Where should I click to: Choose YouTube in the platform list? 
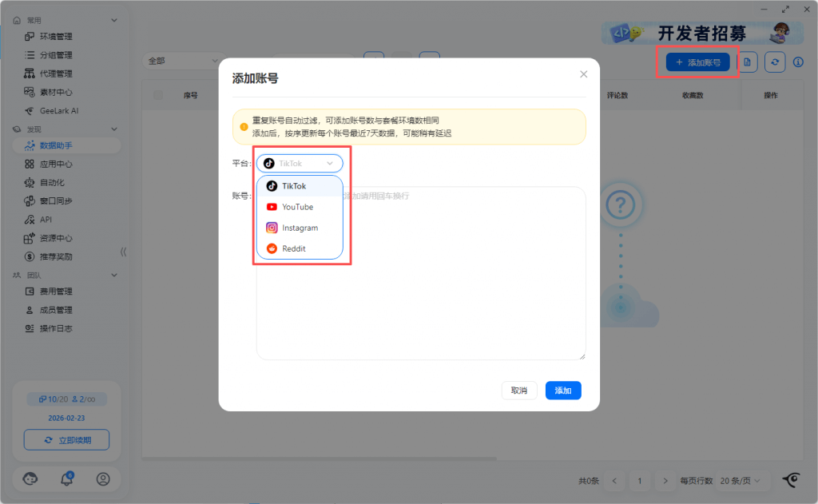297,207
